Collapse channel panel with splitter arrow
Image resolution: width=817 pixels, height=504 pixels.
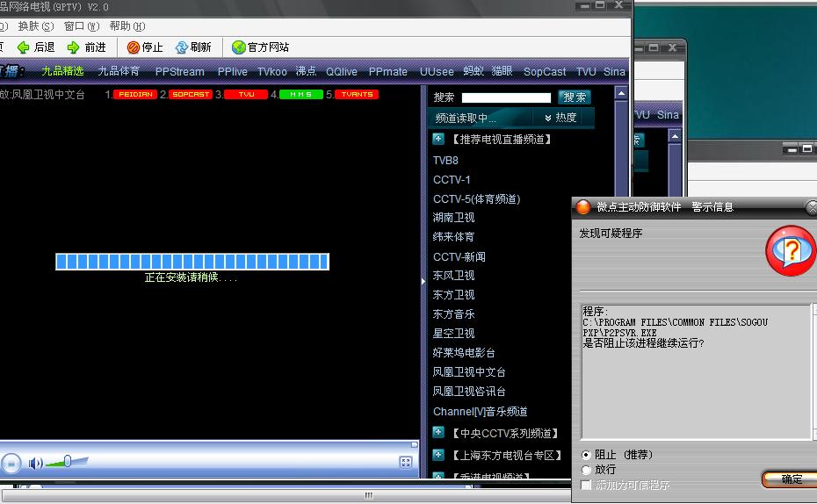pyautogui.click(x=423, y=281)
